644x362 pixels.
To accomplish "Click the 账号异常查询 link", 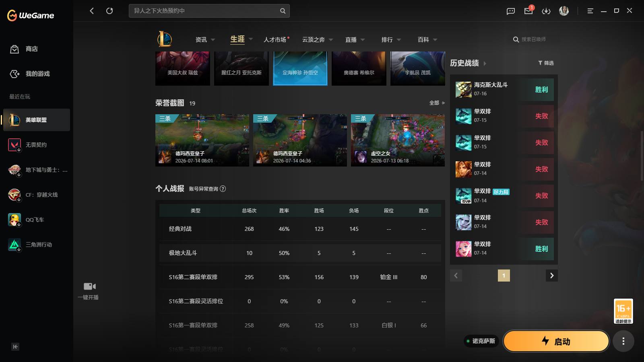I will [203, 189].
